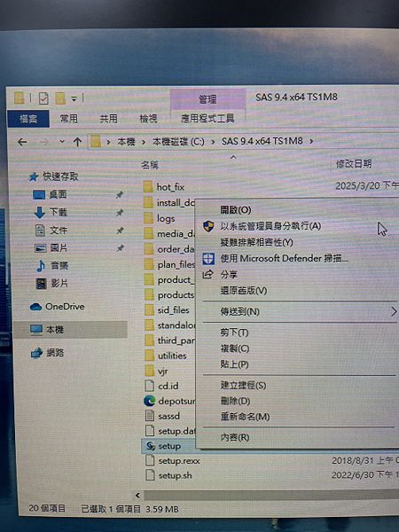Click the Back arrow in address bar
Screen dimensions: 399x532
(x=22, y=142)
